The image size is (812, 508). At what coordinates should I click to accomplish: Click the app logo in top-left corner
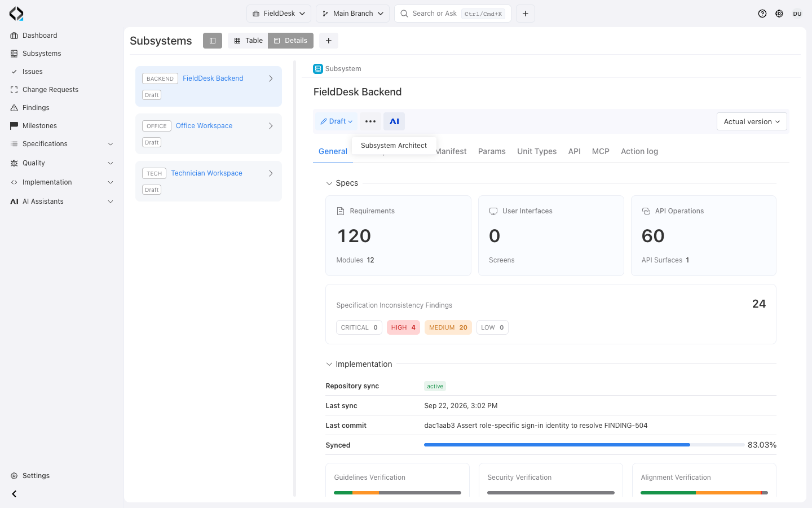click(16, 14)
